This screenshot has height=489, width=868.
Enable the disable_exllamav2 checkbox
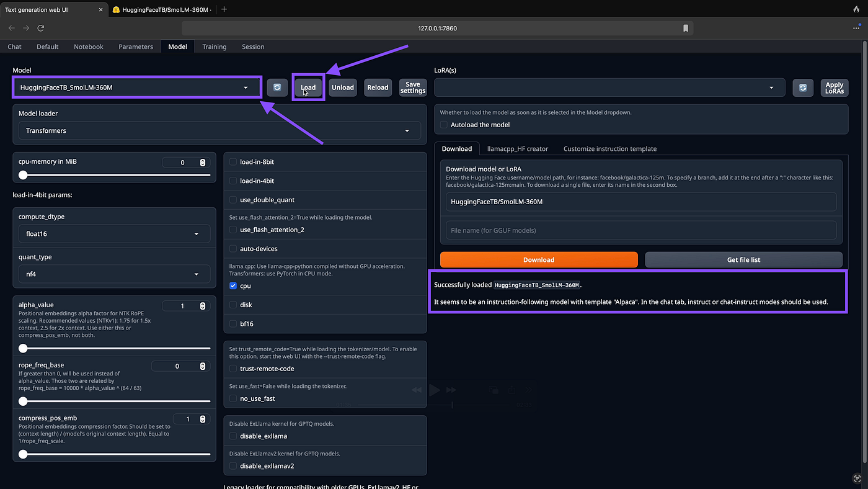click(x=233, y=465)
